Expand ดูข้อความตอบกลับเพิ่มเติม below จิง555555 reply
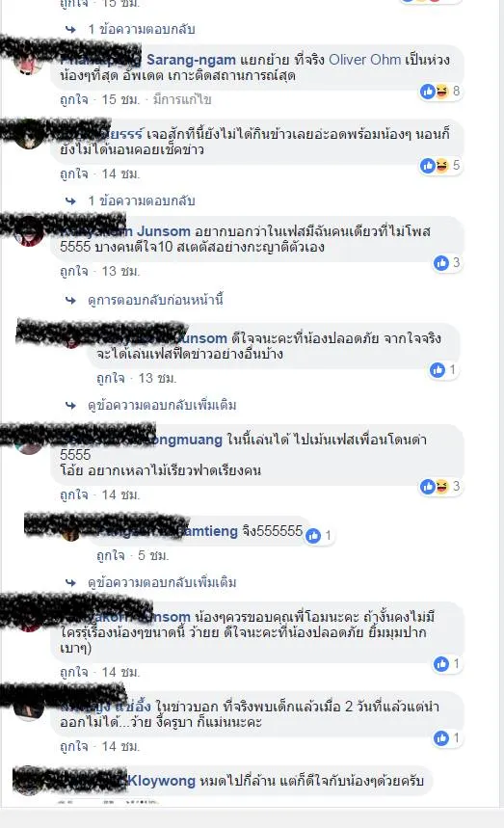 point(162,582)
